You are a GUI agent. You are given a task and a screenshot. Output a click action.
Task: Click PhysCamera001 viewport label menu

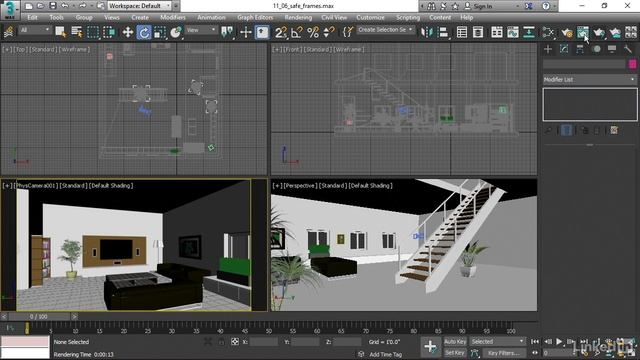pos(36,185)
